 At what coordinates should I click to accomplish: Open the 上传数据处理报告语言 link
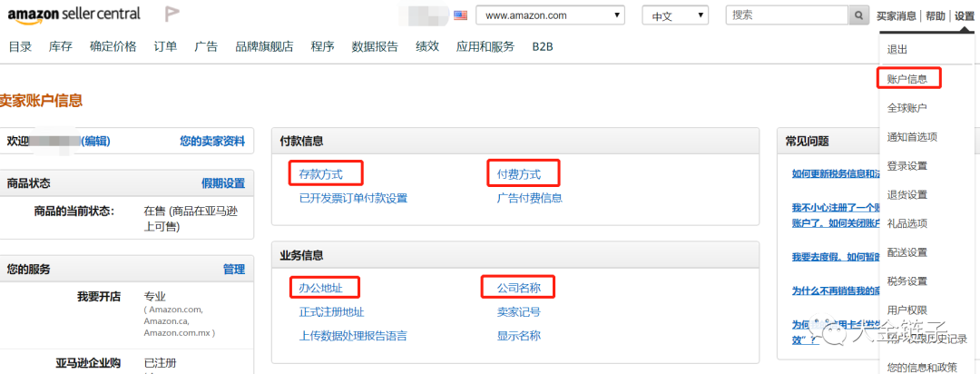(353, 336)
